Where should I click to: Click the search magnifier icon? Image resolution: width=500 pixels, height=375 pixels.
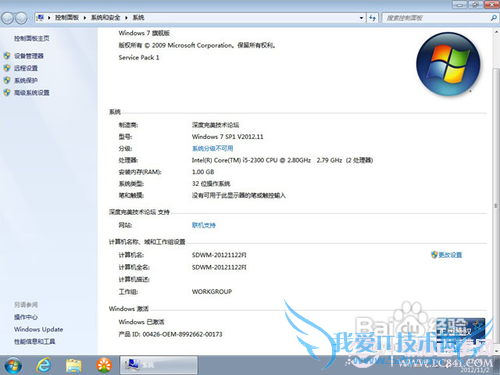pos(493,18)
